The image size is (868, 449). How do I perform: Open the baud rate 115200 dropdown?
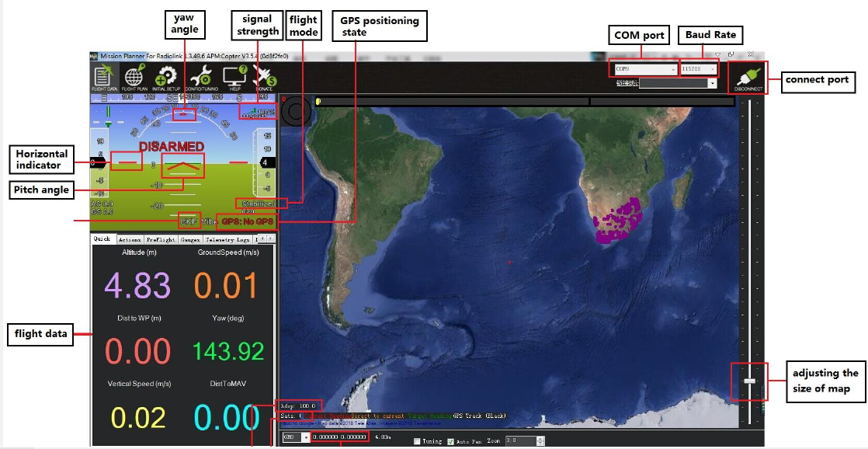click(x=699, y=69)
